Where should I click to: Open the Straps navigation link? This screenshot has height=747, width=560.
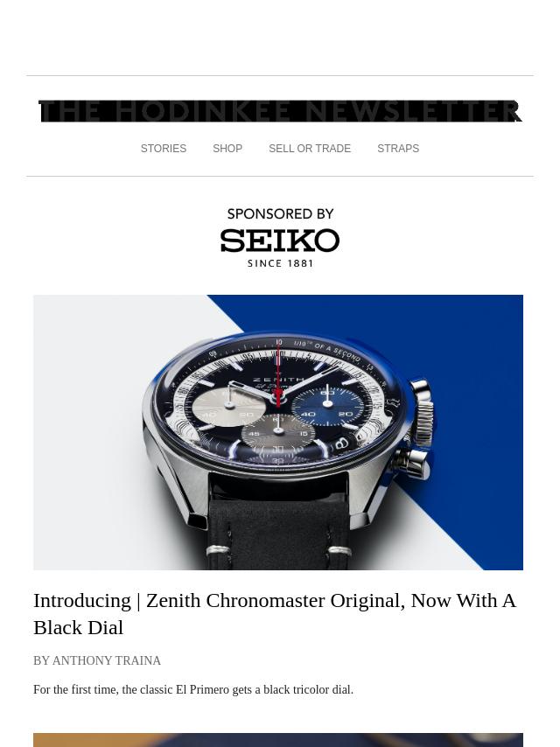(398, 149)
